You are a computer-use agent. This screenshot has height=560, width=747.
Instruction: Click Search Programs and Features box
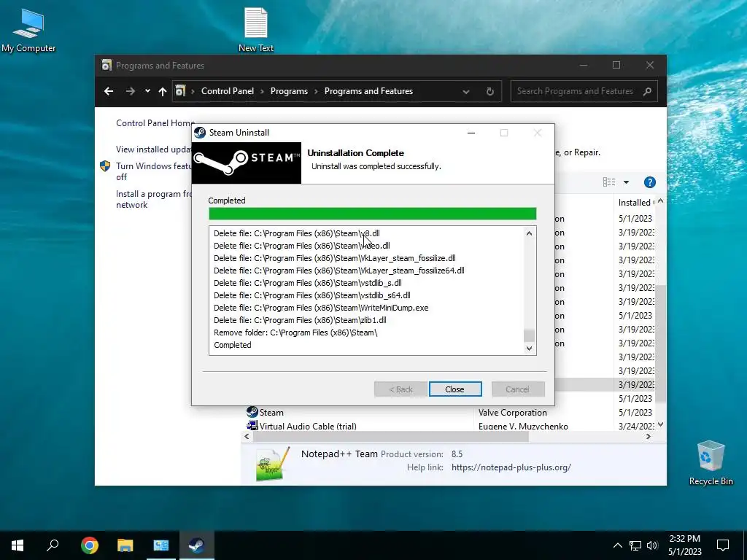576,91
